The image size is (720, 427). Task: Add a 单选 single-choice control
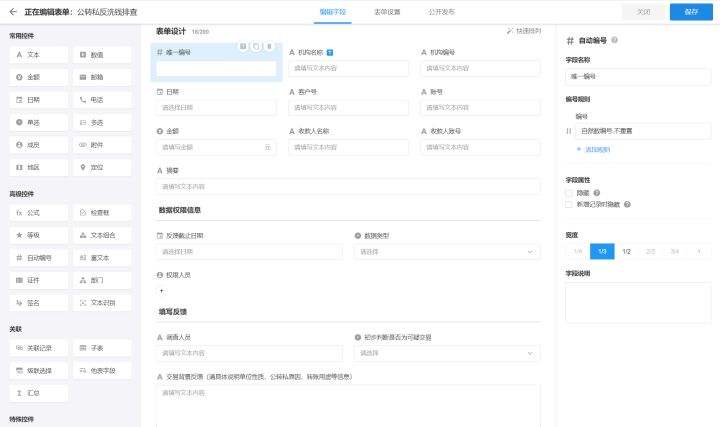(39, 123)
